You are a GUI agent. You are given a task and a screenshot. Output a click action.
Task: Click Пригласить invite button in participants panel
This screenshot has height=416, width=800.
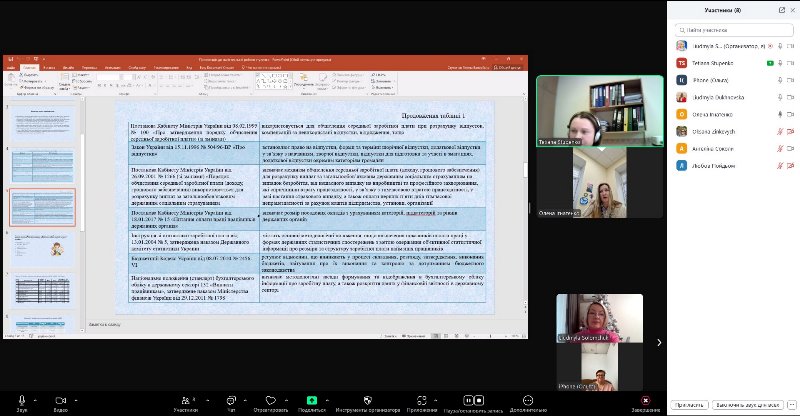tap(689, 405)
